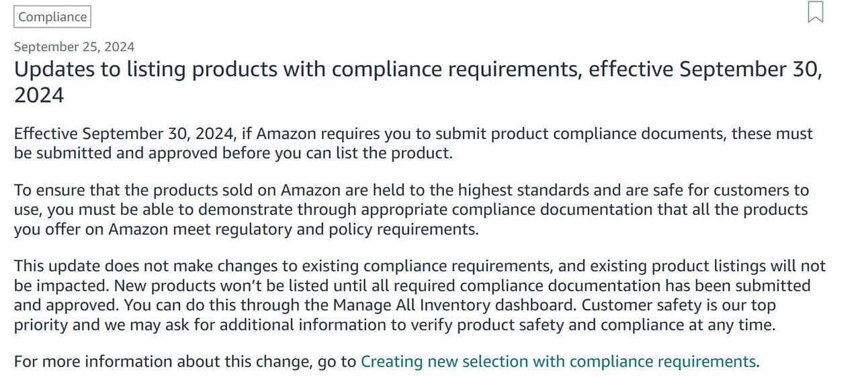Click the paragraph beginning "Effective September 30, 2024, if Amazon"

click(x=413, y=143)
